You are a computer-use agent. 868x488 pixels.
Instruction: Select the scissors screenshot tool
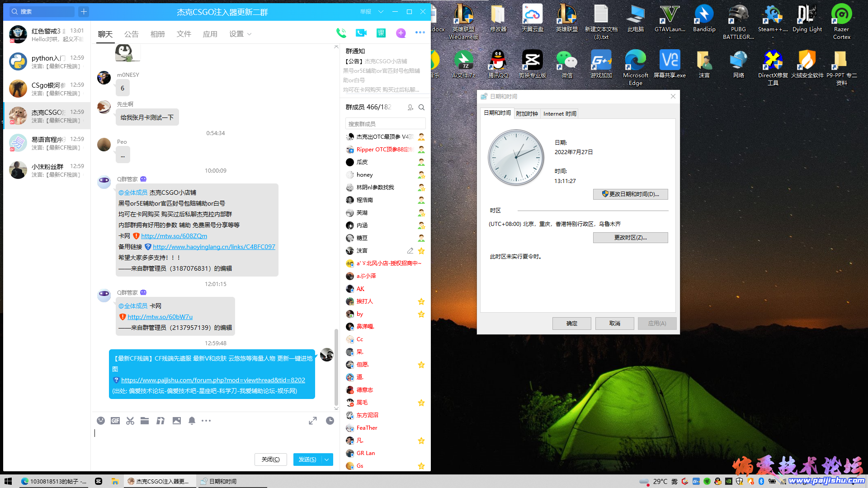(130, 421)
